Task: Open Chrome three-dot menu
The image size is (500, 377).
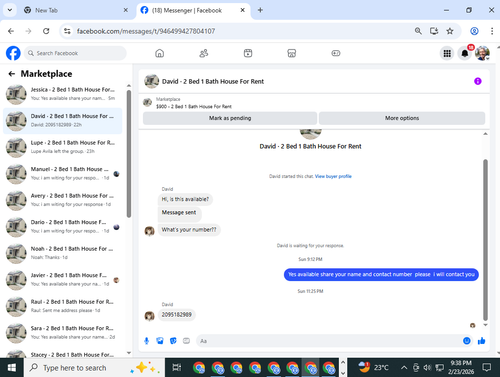Action: (x=492, y=31)
